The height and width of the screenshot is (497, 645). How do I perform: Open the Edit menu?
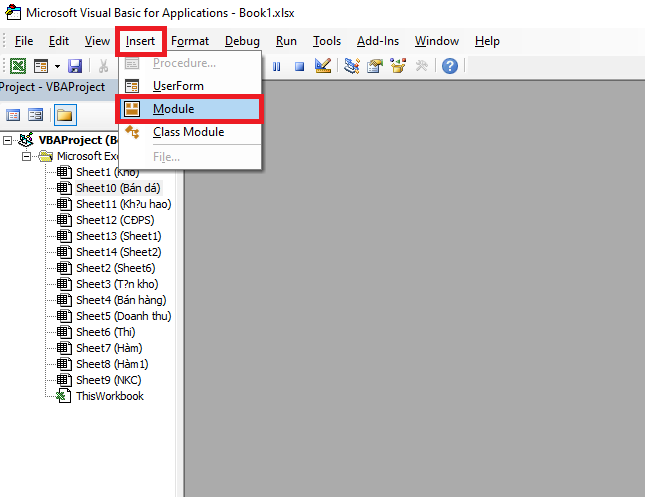point(58,41)
